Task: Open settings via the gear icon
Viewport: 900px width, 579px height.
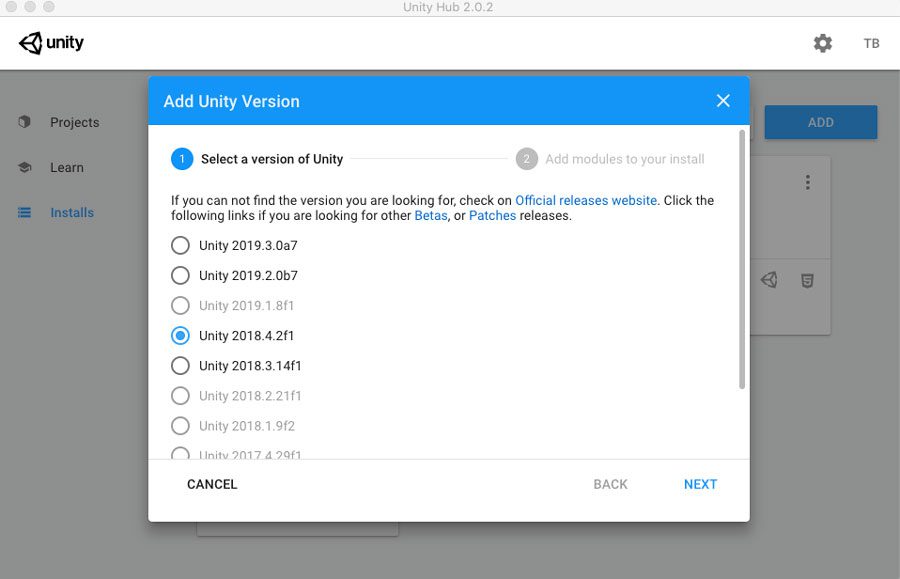Action: click(823, 43)
